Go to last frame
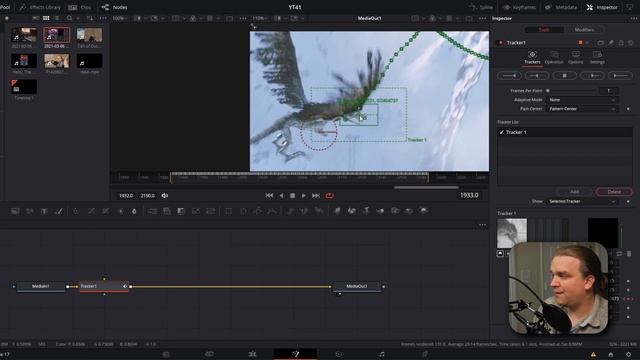This screenshot has height=360, width=640. [x=316, y=196]
